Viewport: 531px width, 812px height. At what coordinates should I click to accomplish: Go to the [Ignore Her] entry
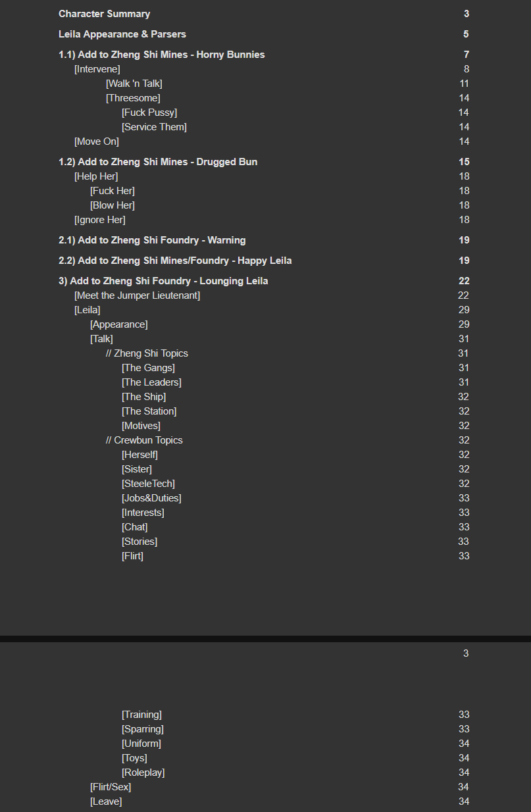point(99,220)
